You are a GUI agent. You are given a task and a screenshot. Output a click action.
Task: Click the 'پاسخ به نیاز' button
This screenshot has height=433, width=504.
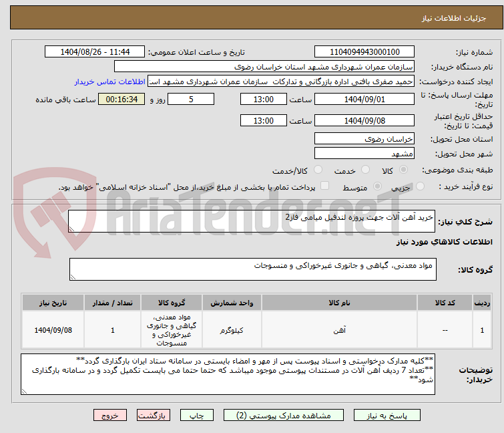(x=387, y=416)
